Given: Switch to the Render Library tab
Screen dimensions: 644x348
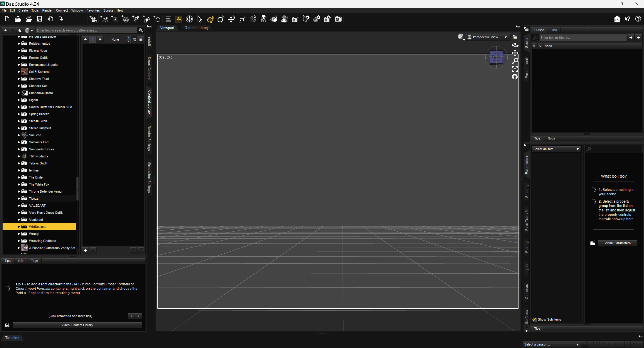Looking at the screenshot, I should [196, 28].
